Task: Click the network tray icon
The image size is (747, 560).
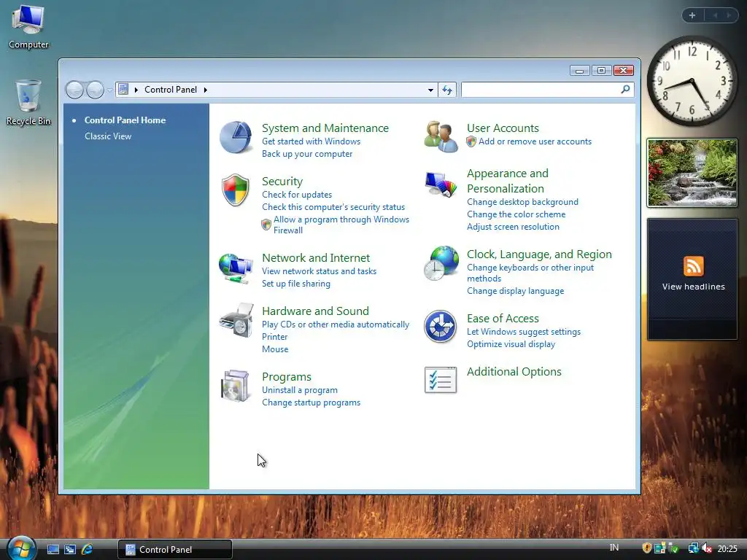Action: pyautogui.click(x=693, y=548)
